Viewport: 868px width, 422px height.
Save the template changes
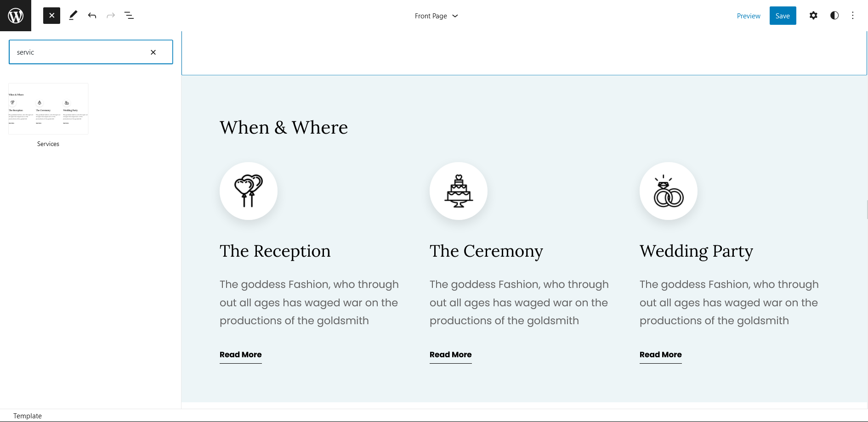pyautogui.click(x=783, y=16)
